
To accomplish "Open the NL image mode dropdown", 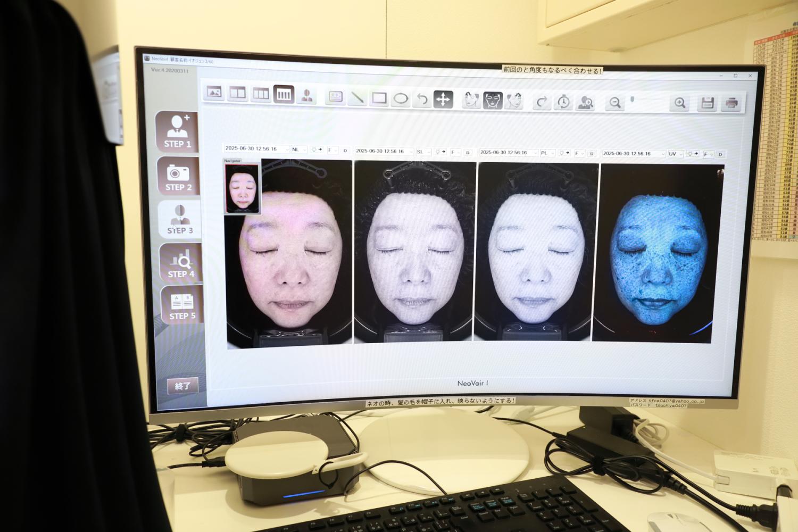I will pyautogui.click(x=299, y=150).
